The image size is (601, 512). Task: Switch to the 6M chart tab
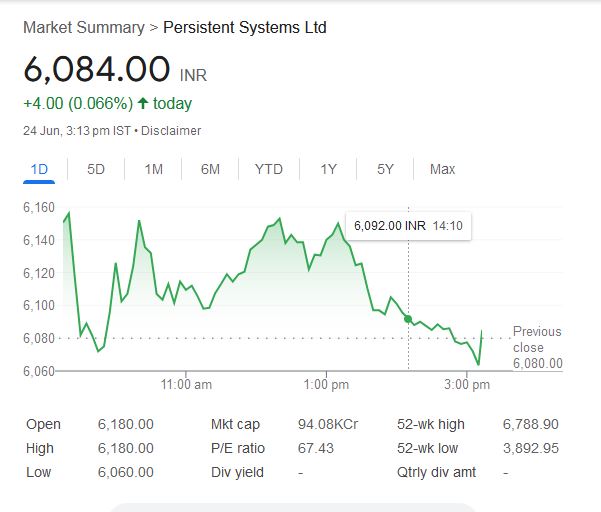210,169
